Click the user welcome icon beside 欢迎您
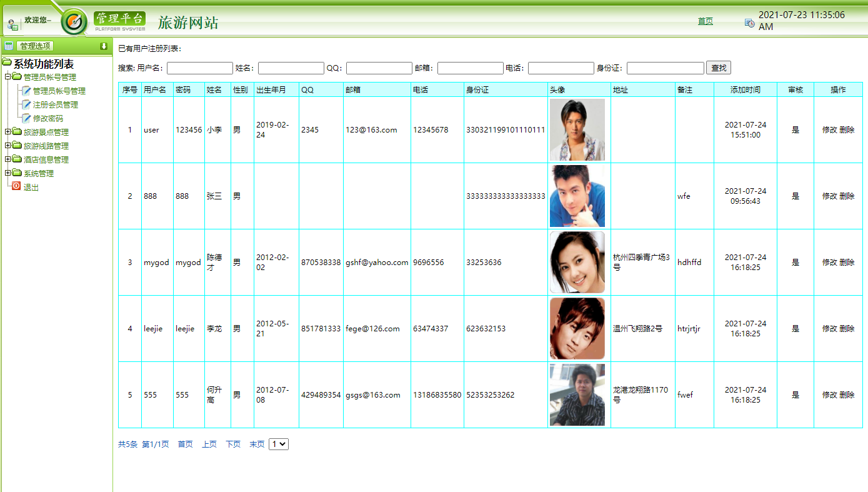Screen dimensions: 868x492 point(12,23)
